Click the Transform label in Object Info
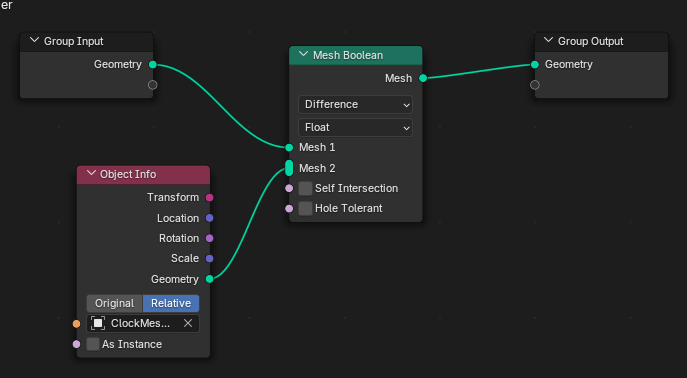 tap(173, 198)
